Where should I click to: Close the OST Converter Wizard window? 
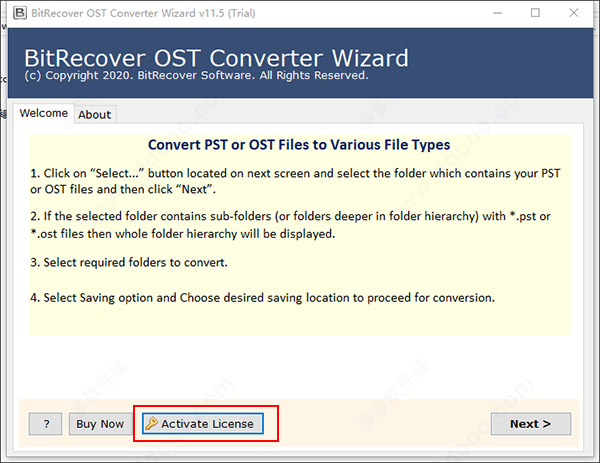(x=574, y=13)
